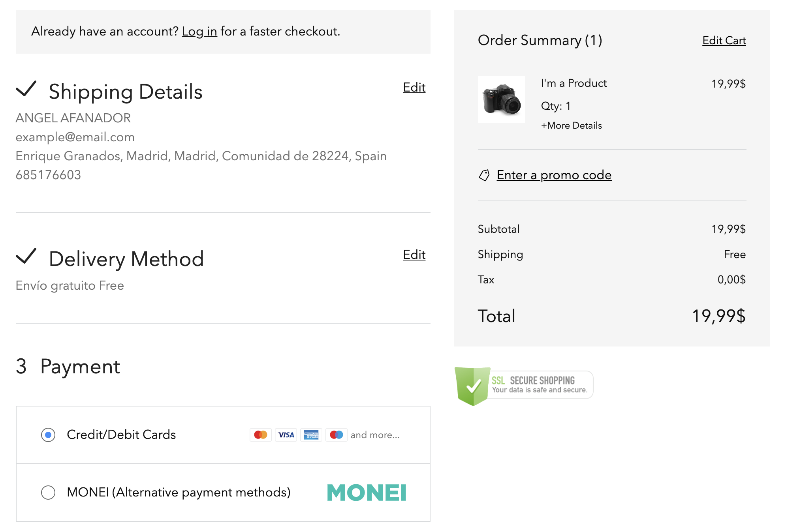Select the Credit/Debit Cards radio button
786x532 pixels.
(x=48, y=435)
